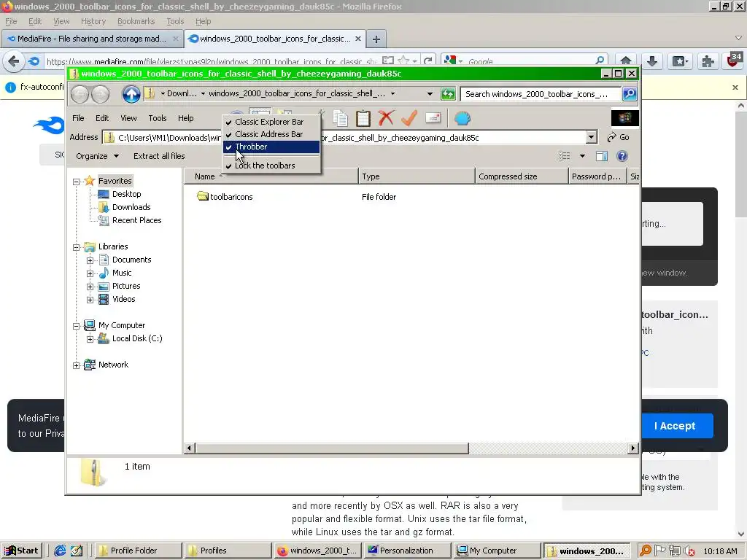Click the red shield icon with badge 34
The height and width of the screenshot is (560, 747).
click(x=734, y=61)
